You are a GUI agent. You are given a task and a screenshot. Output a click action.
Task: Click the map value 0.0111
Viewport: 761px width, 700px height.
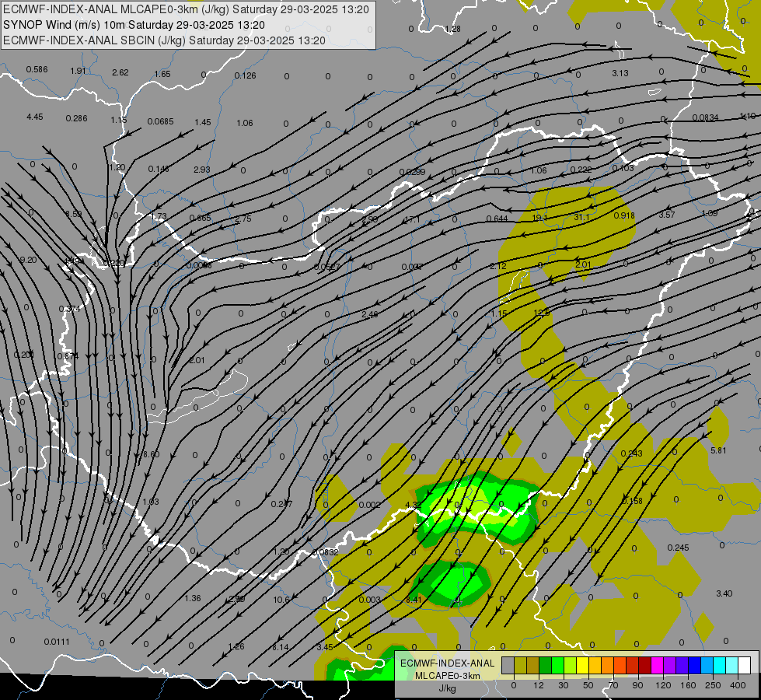pyautogui.click(x=57, y=642)
